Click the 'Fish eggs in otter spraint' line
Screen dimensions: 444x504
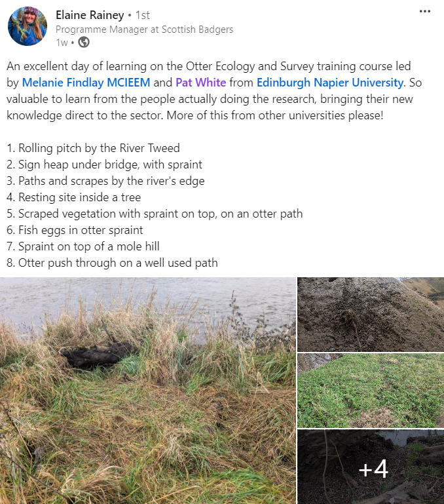(x=75, y=230)
